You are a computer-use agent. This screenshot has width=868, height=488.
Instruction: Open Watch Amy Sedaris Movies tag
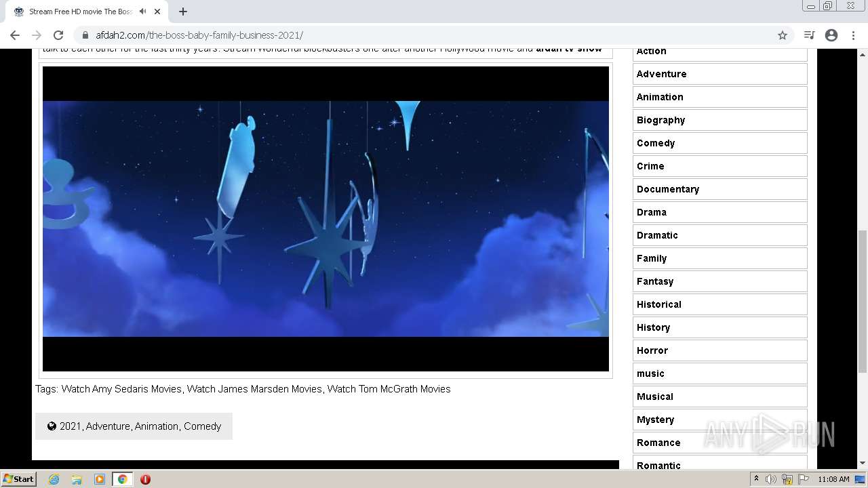click(x=121, y=389)
